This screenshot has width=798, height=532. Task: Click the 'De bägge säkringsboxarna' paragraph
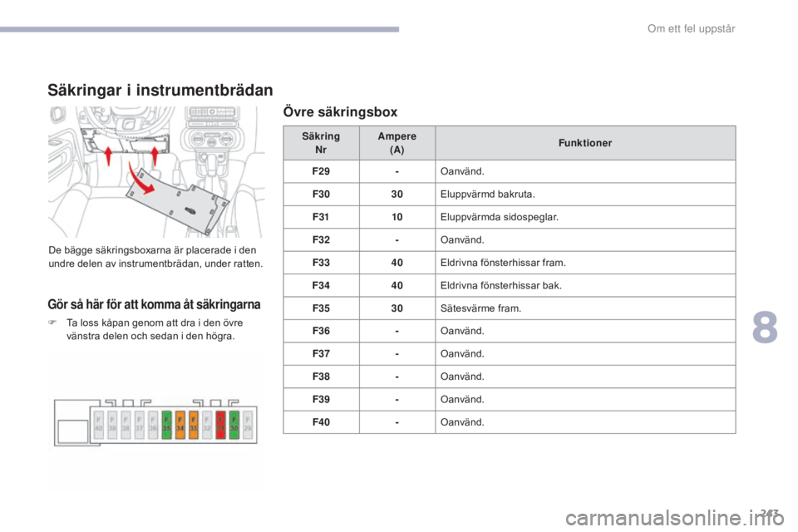pyautogui.click(x=155, y=257)
